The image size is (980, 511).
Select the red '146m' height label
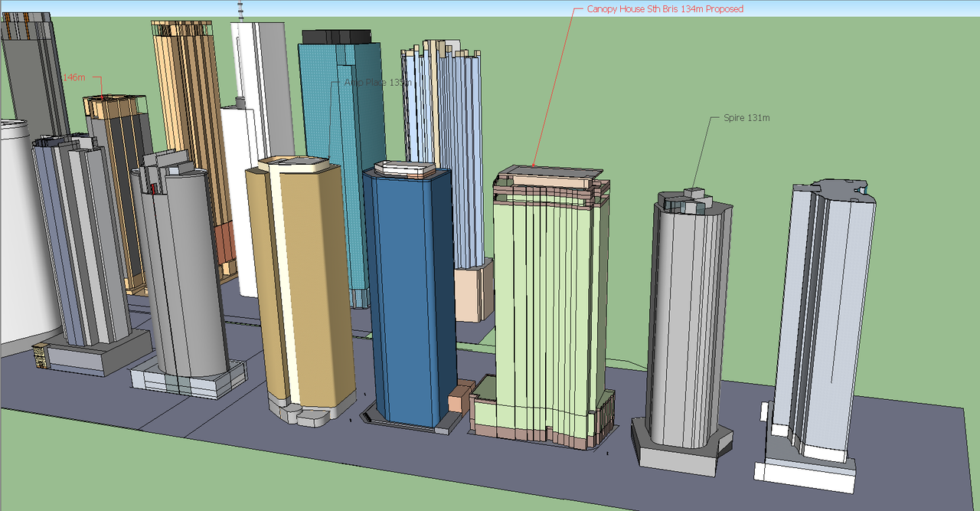click(x=73, y=77)
